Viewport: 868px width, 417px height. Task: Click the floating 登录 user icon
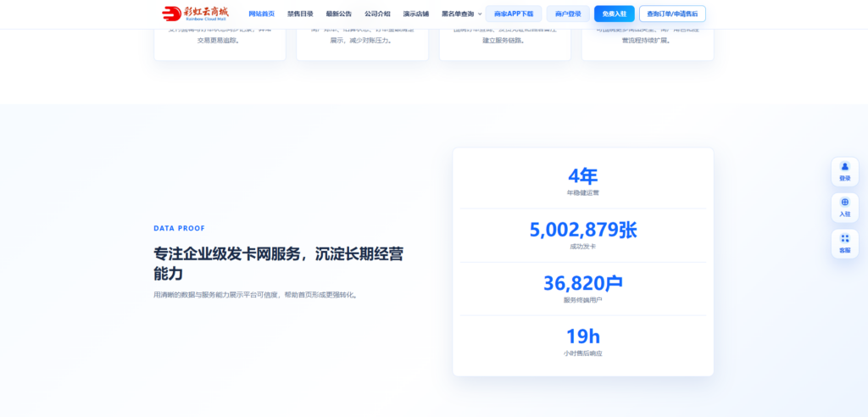click(x=845, y=172)
